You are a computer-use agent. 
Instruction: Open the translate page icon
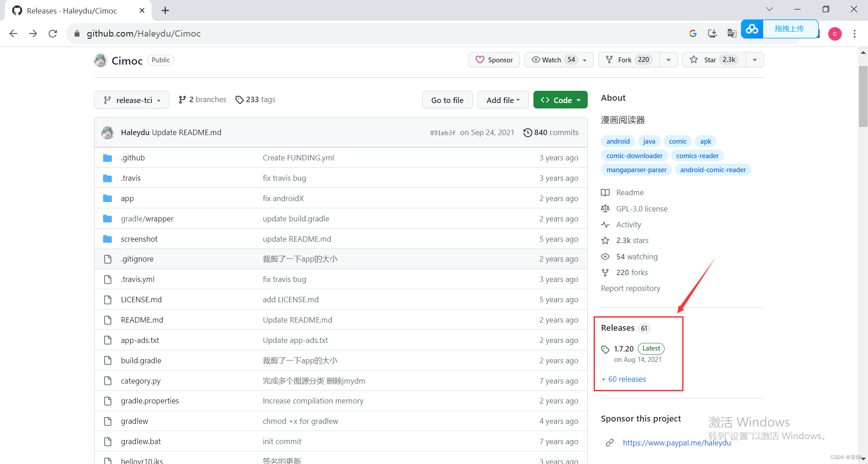pos(731,33)
